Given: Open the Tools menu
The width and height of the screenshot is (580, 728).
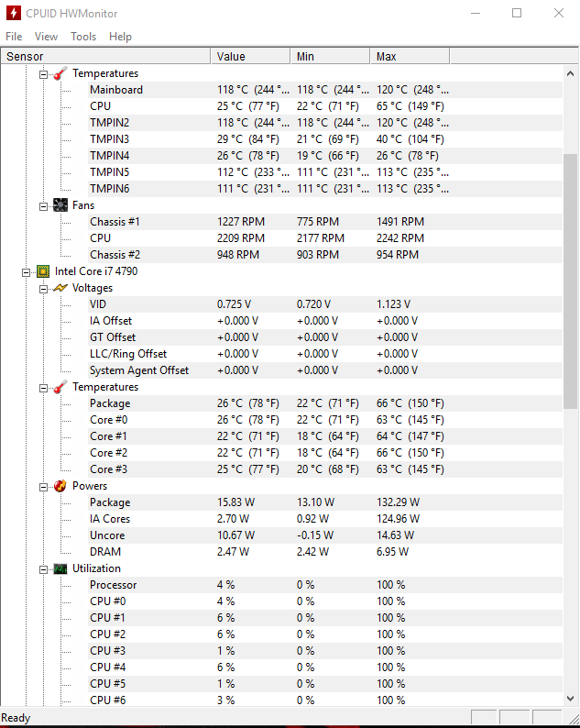Looking at the screenshot, I should 83,37.
